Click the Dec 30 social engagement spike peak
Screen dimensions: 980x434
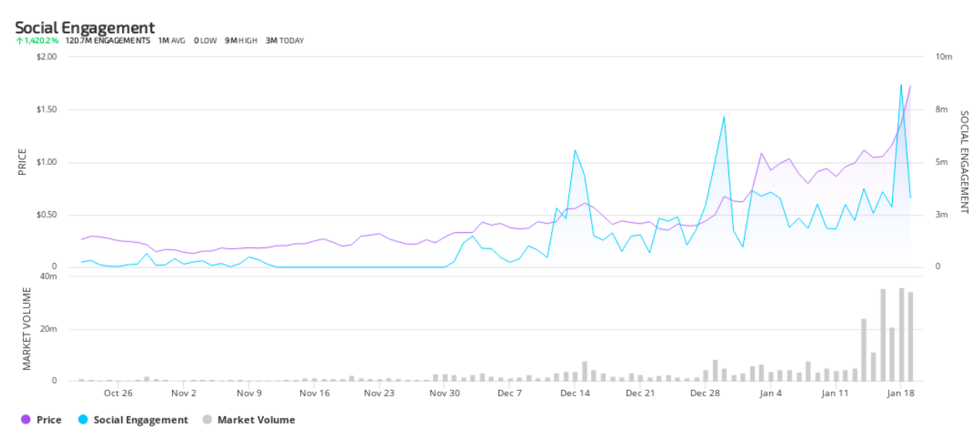(x=724, y=116)
